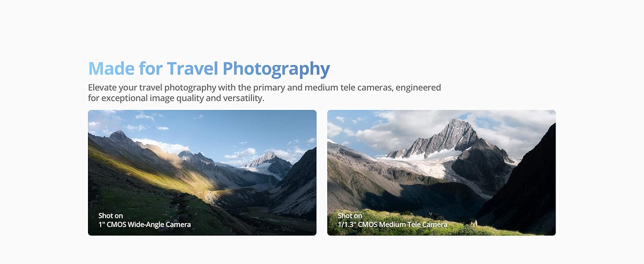Select the 'Elevate your travel photography' paragraph line
The image size is (644, 264).
264,88
